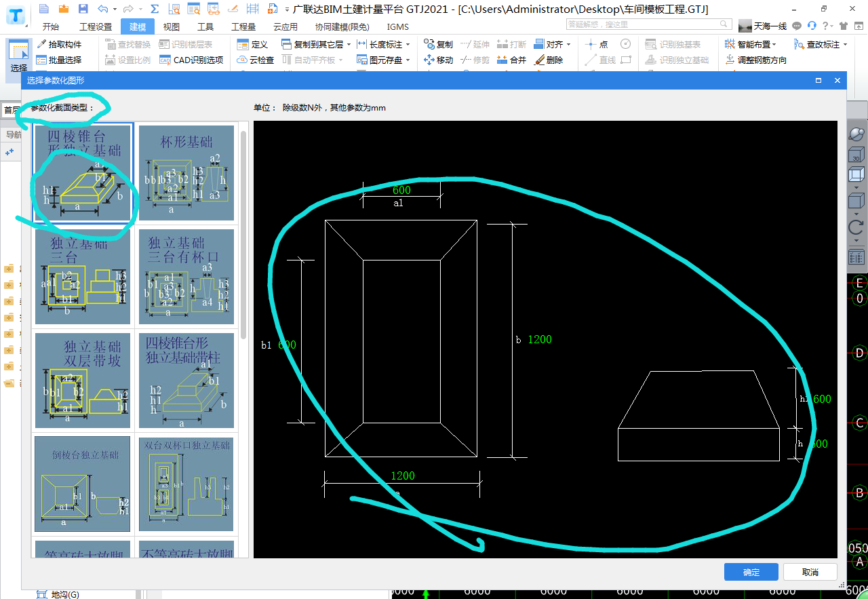Click the 批量选择 batch select tool
Viewport: 868px width, 599px height.
[59, 60]
